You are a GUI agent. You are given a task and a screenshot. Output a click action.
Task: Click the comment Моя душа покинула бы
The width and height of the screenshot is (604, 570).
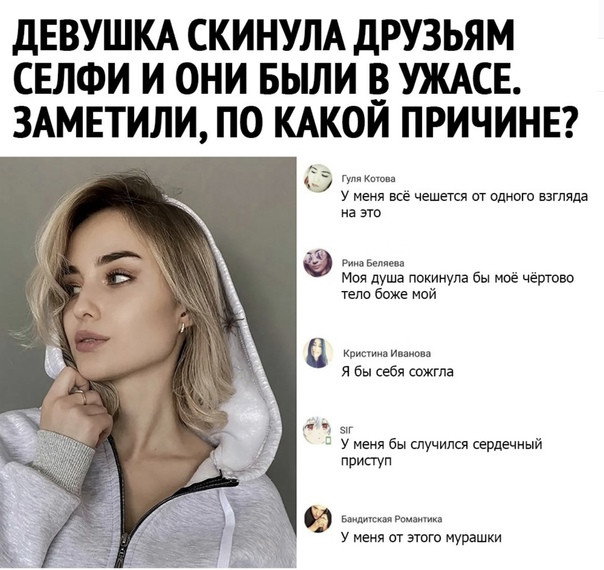coord(458,286)
